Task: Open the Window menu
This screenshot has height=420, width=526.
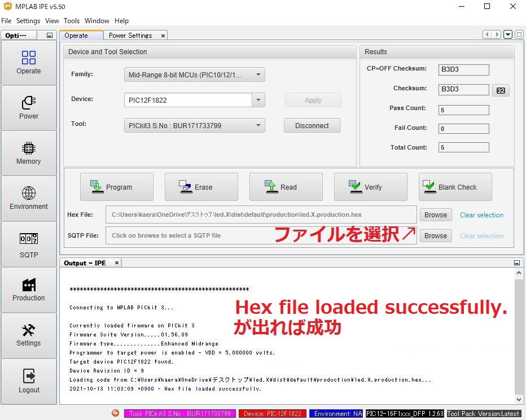Action: coord(97,21)
